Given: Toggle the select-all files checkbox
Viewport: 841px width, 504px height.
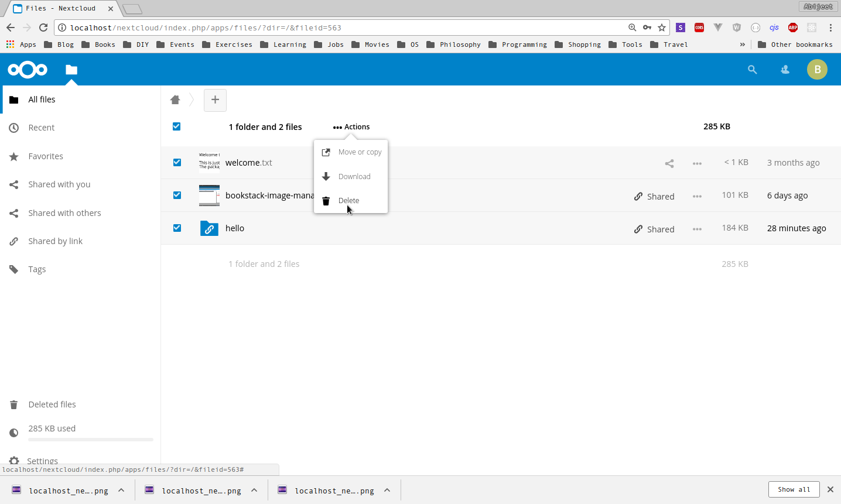Looking at the screenshot, I should [176, 126].
